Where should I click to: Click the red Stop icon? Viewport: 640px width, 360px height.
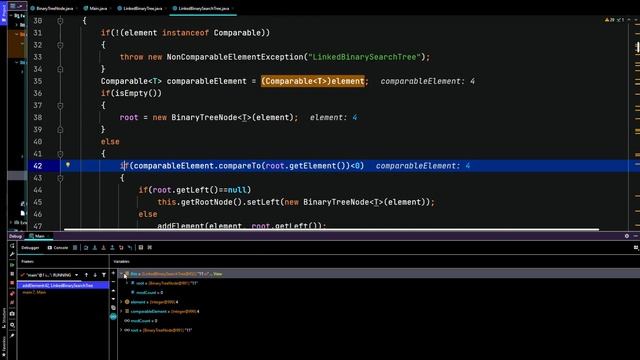point(12,283)
